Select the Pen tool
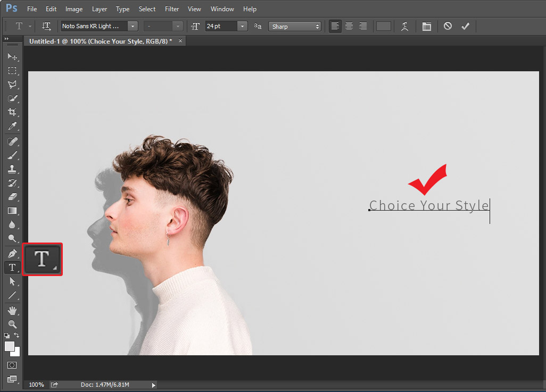This screenshot has height=392, width=546. [x=12, y=253]
